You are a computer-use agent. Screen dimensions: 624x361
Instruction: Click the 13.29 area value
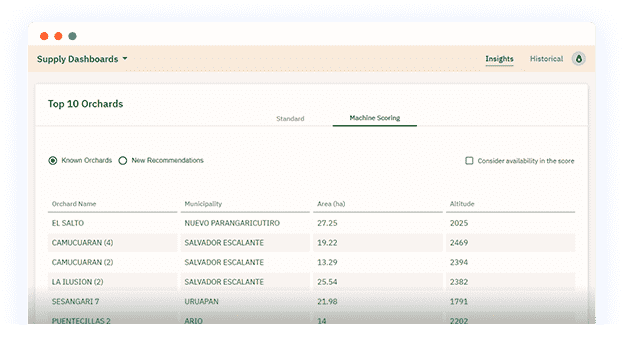327,262
